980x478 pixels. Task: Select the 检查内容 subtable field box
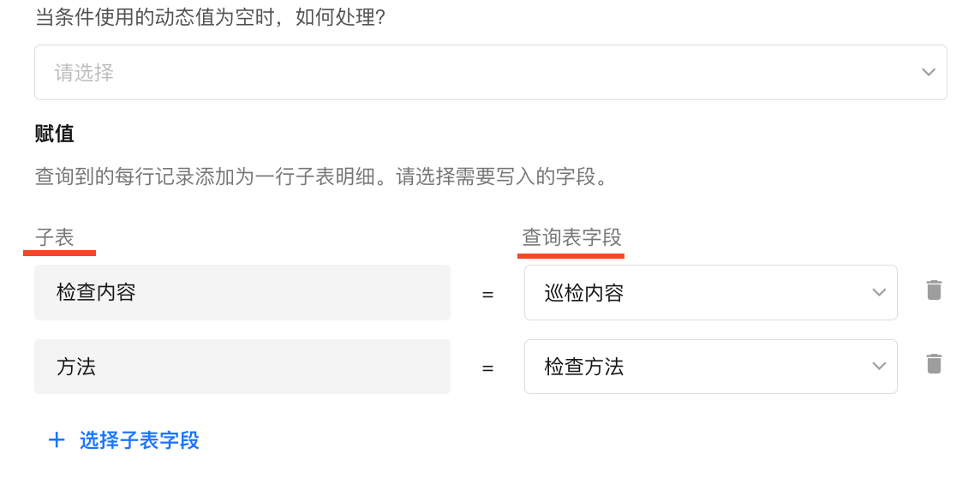click(242, 293)
